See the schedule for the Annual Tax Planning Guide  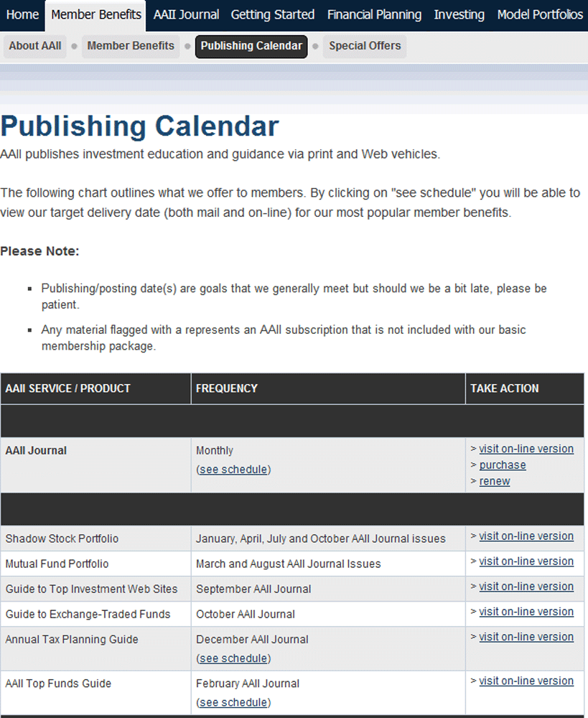point(233,658)
